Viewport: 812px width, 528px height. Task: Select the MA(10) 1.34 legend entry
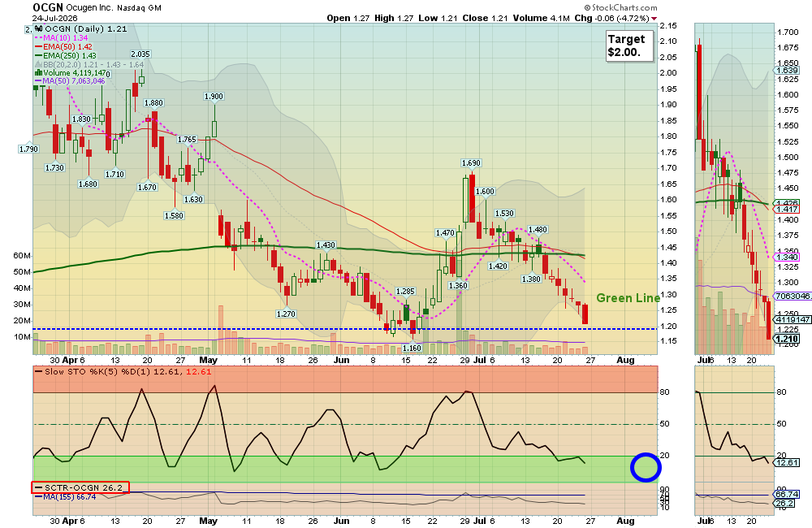pos(61,38)
